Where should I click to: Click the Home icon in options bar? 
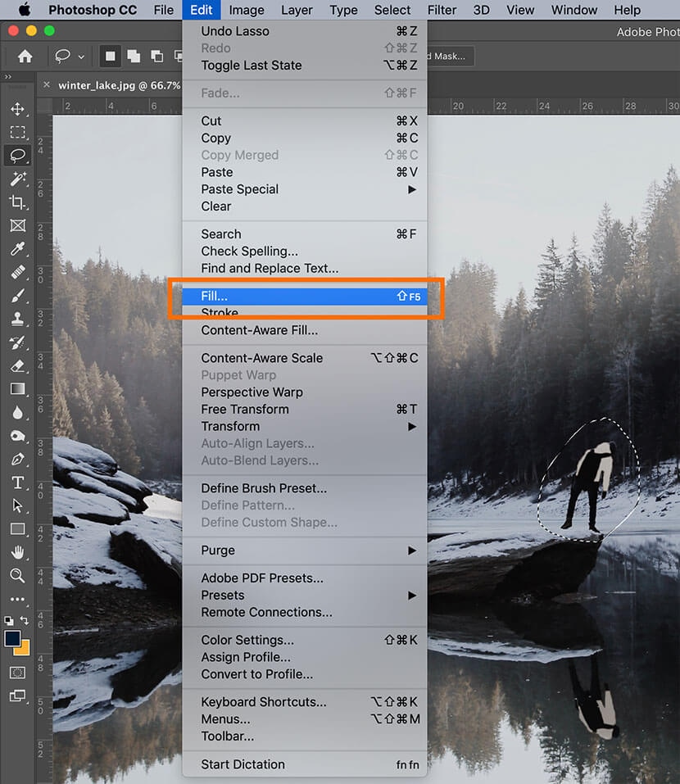pyautogui.click(x=25, y=57)
